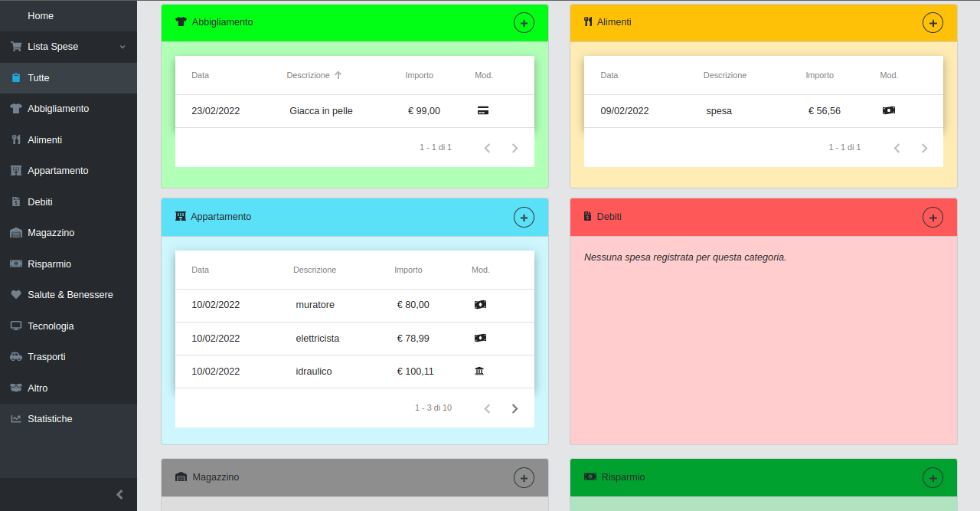Open the Trasporti category
The image size is (980, 511).
[x=69, y=357]
